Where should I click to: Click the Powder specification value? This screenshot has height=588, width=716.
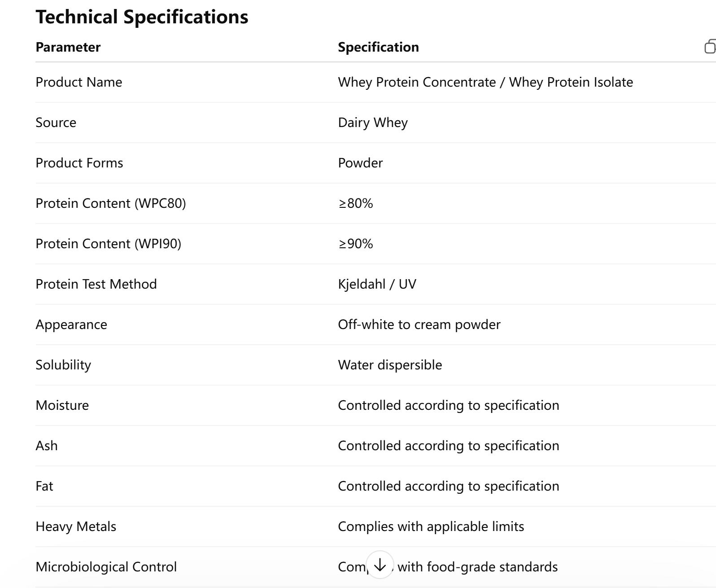point(360,163)
